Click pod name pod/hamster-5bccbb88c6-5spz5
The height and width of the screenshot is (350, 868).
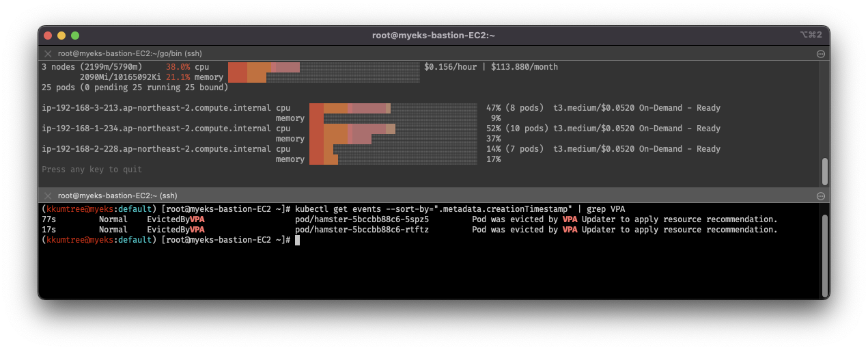[x=362, y=219]
